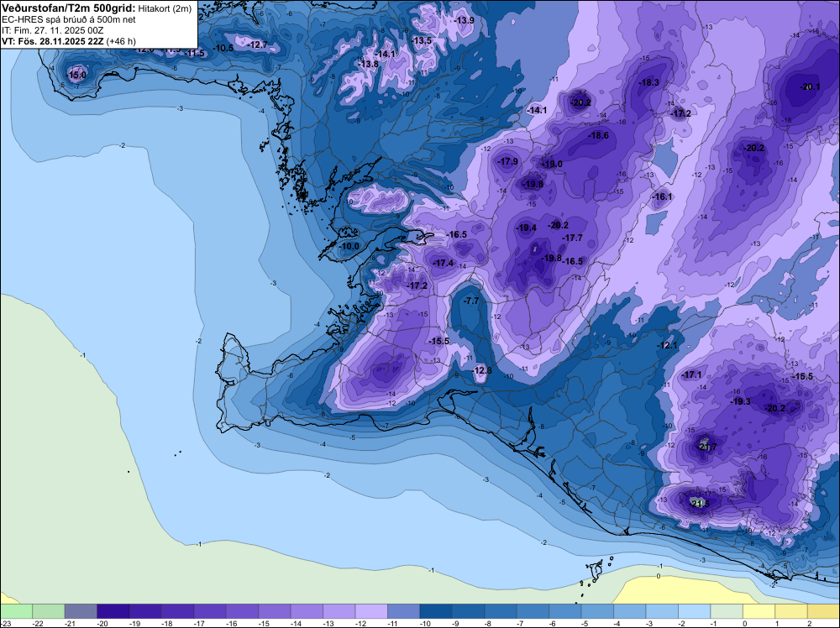Click the legend swatch above the -16 label
The image size is (840, 628).
pyautogui.click(x=242, y=611)
